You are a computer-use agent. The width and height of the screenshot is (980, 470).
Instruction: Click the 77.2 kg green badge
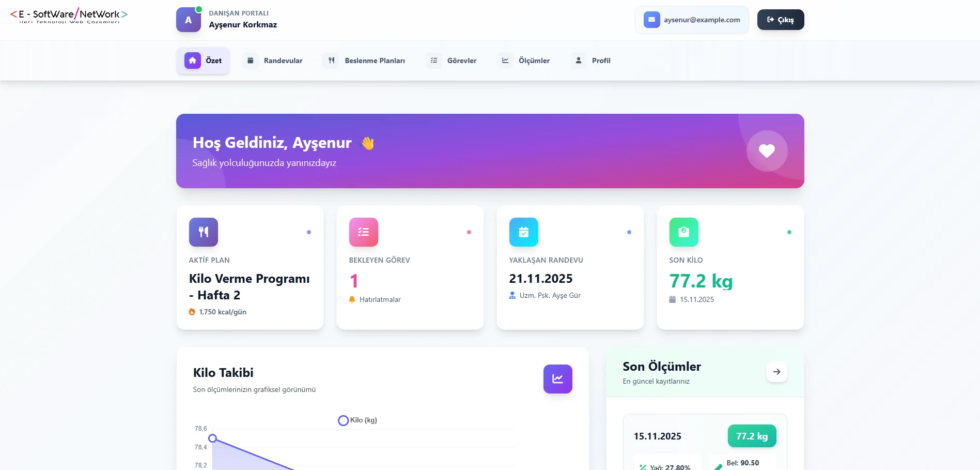click(x=752, y=436)
